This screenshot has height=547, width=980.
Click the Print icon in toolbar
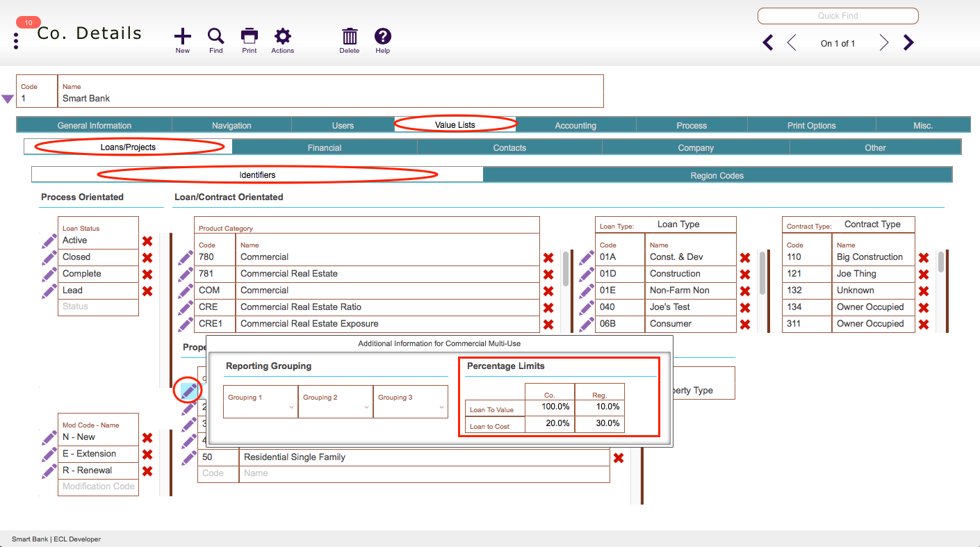pyautogui.click(x=250, y=36)
